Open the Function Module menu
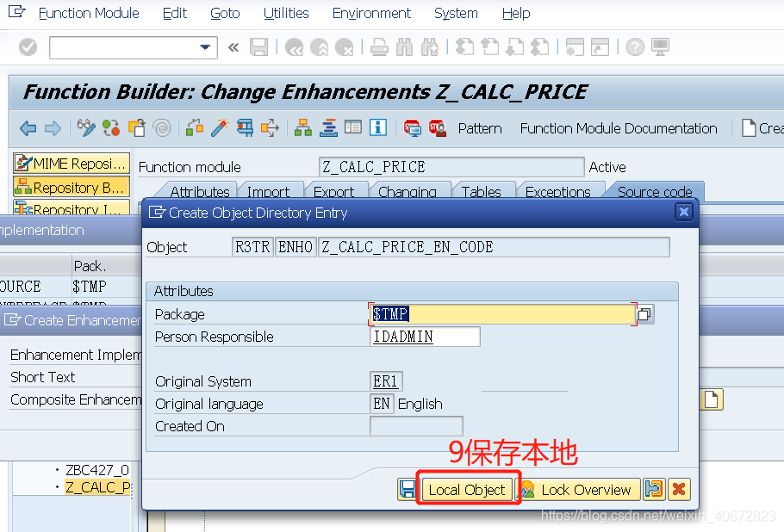Image resolution: width=784 pixels, height=532 pixels. [x=89, y=14]
